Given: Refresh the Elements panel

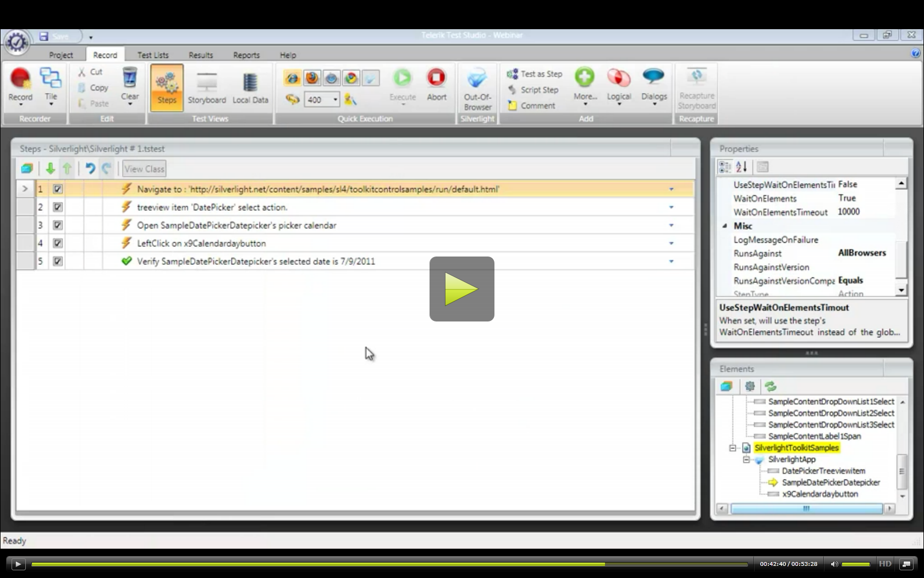Looking at the screenshot, I should pyautogui.click(x=771, y=386).
